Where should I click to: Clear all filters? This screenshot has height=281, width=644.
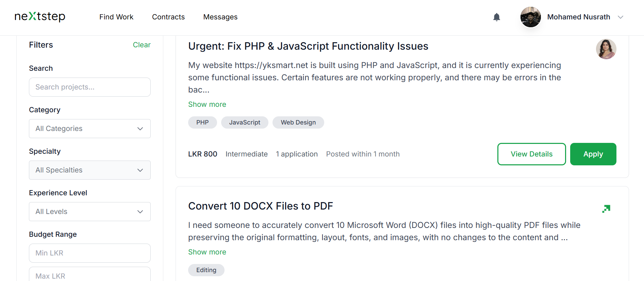pos(142,45)
